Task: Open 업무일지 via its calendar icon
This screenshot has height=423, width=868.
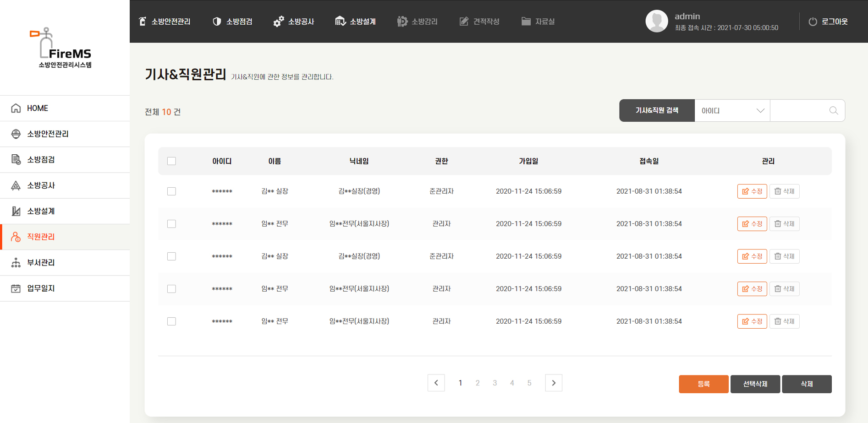Action: (16, 288)
